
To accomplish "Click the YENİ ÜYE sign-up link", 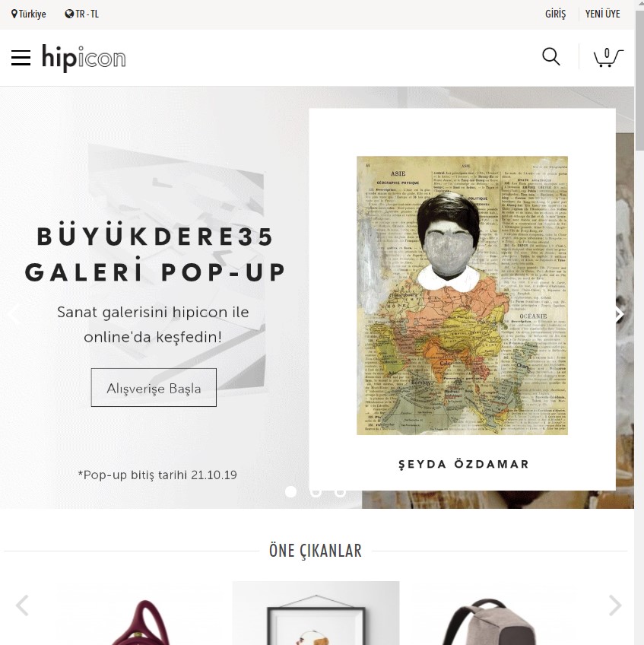I will click(602, 14).
